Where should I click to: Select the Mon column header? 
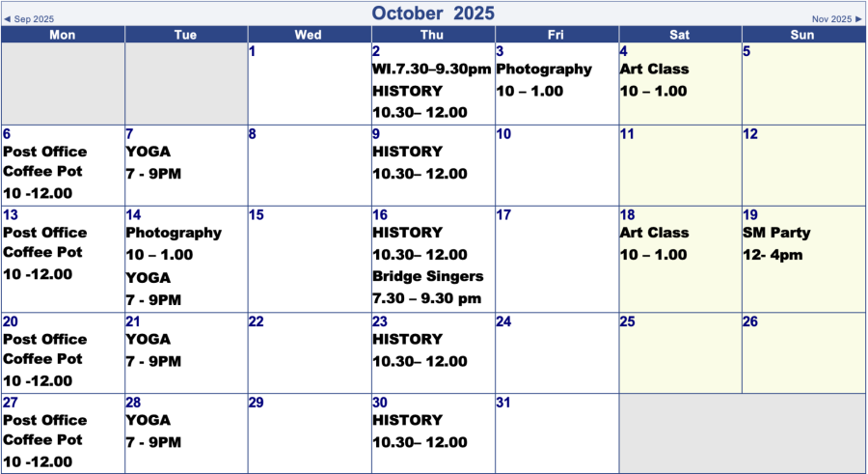pyautogui.click(x=62, y=35)
